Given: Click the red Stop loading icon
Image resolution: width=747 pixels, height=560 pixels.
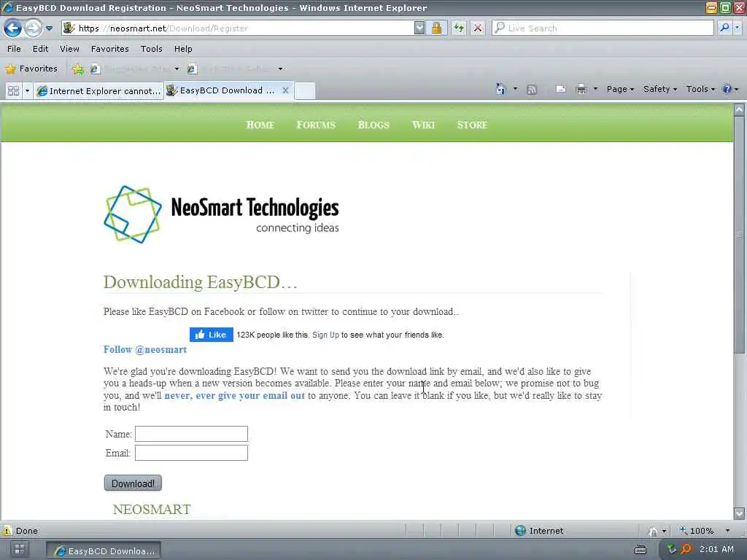Looking at the screenshot, I should coord(477,28).
